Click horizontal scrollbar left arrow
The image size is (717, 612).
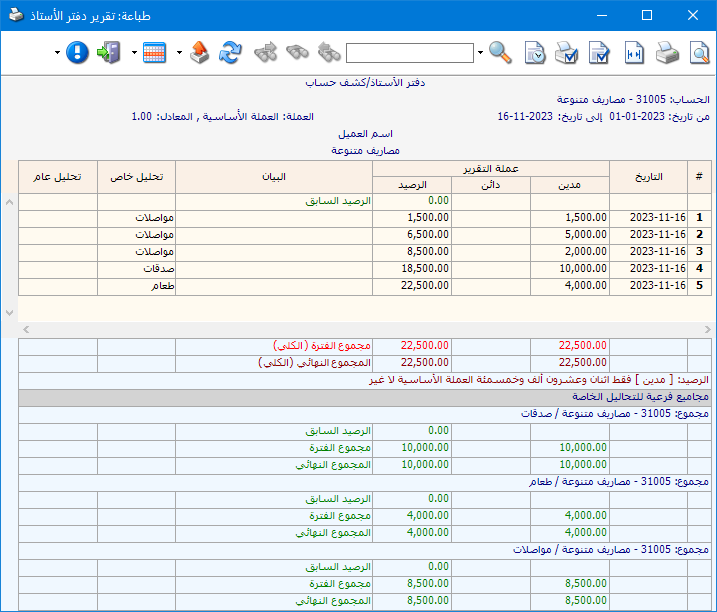point(26,330)
